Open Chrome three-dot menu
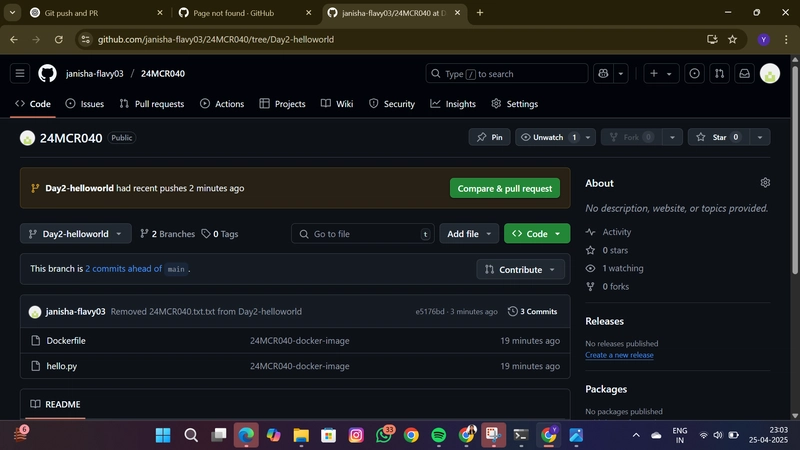Screen dimensions: 800x450 786,39
